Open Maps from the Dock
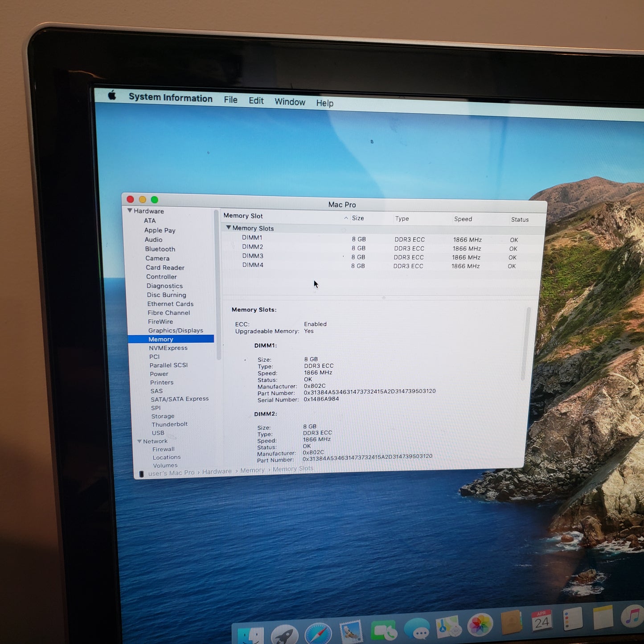 (448, 627)
